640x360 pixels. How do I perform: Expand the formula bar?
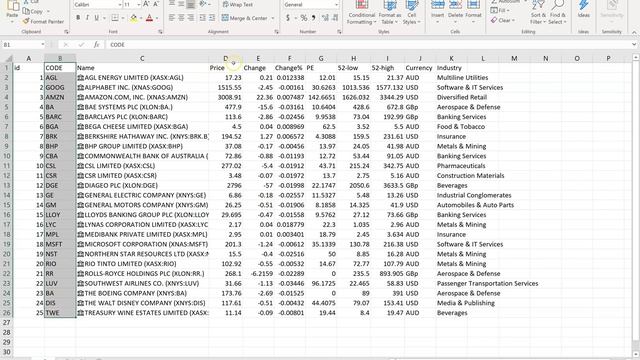click(x=634, y=44)
